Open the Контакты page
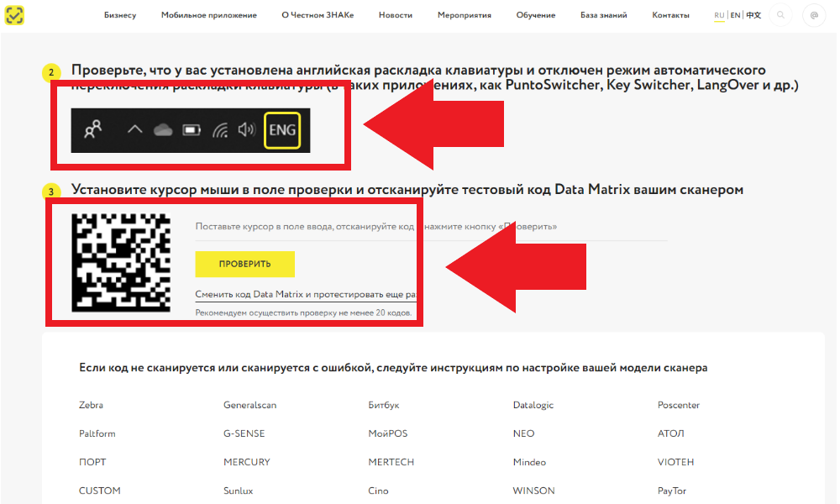The image size is (840, 504). point(670,15)
